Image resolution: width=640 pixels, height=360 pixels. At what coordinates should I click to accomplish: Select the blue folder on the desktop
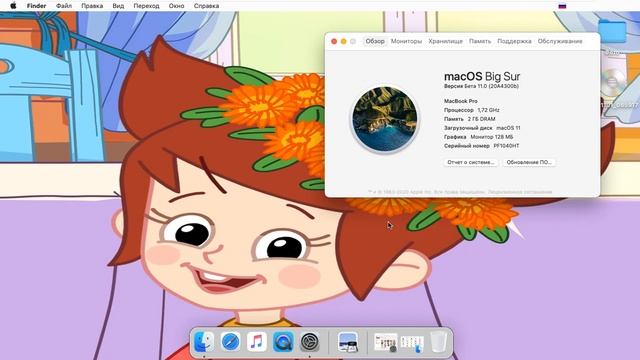tap(612, 31)
